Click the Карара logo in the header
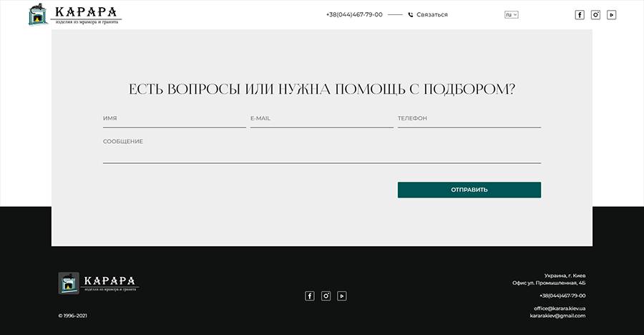644x335 pixels. 74,15
